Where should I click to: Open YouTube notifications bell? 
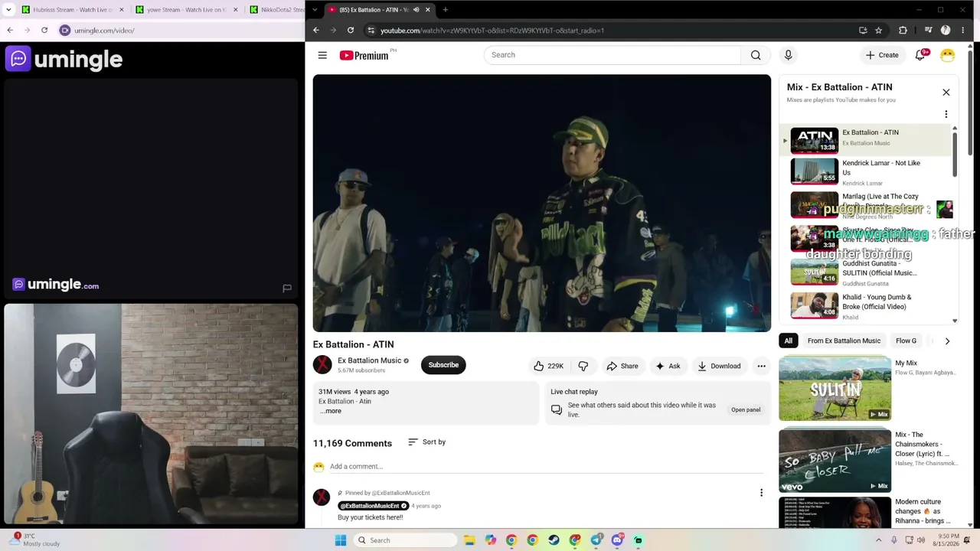pos(920,55)
